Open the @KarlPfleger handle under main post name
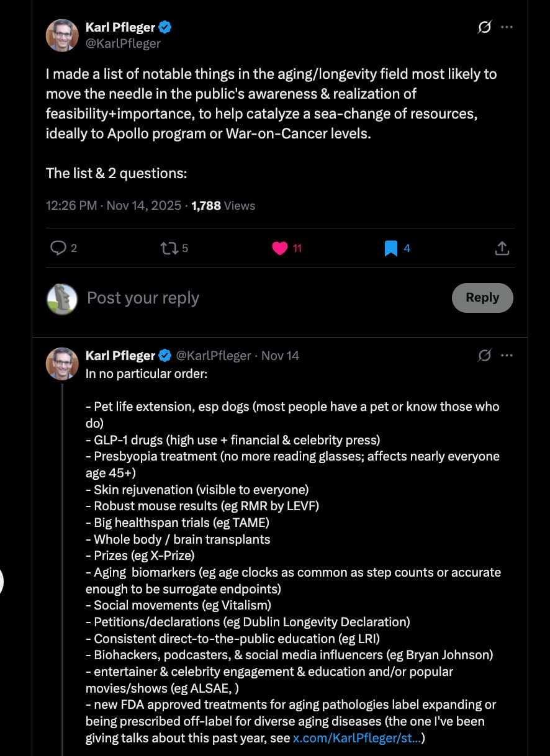Screen dimensions: 550x756 tap(123, 43)
